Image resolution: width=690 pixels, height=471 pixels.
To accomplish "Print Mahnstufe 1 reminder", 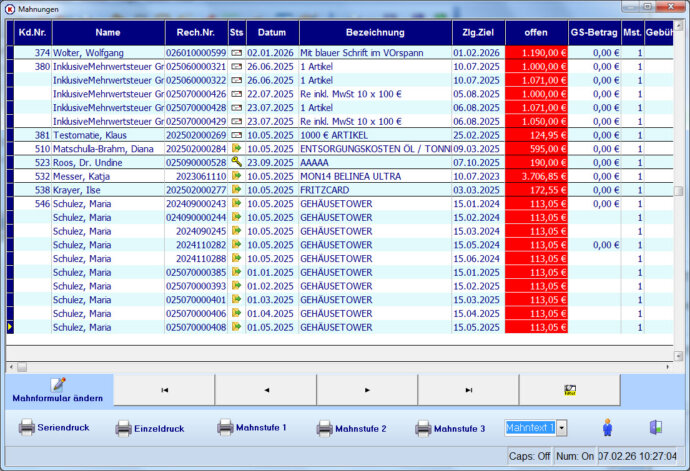I will (251, 428).
